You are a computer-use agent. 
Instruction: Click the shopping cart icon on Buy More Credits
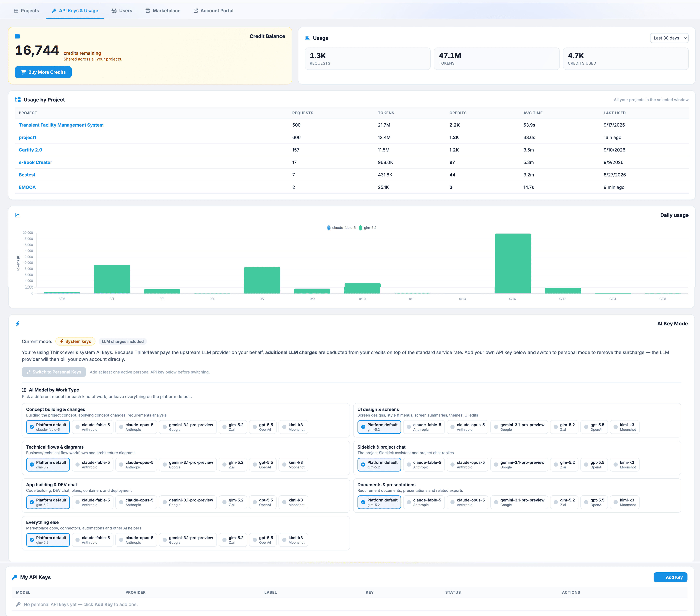coord(23,72)
